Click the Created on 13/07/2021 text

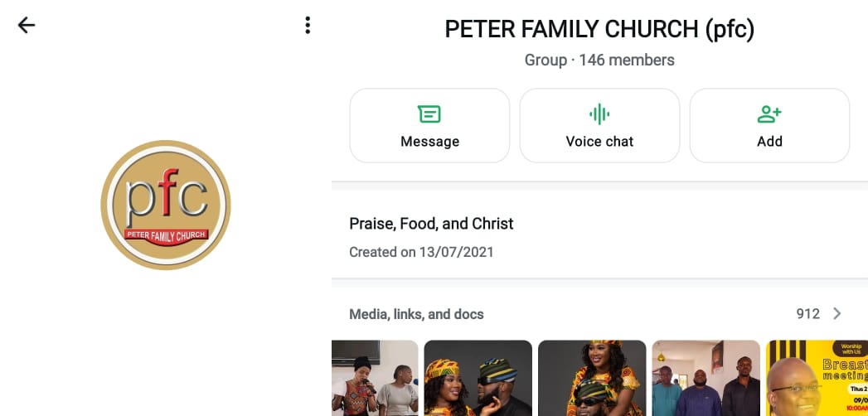pyautogui.click(x=421, y=252)
